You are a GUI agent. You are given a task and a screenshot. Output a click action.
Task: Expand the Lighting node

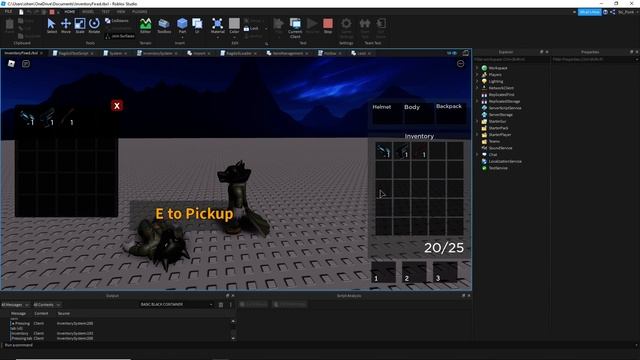(x=477, y=81)
